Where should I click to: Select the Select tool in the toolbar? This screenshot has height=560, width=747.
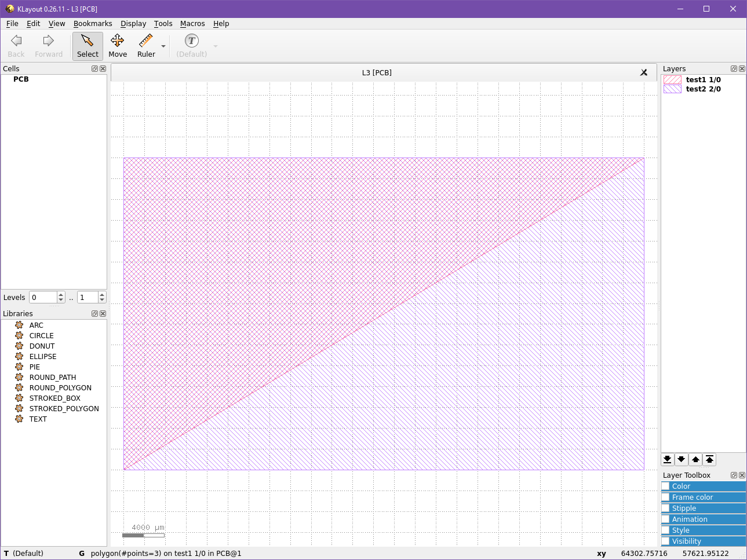tap(88, 46)
